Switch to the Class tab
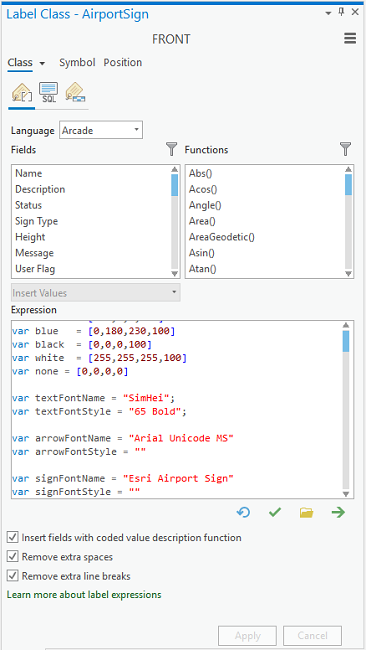366x650 pixels. coord(20,63)
